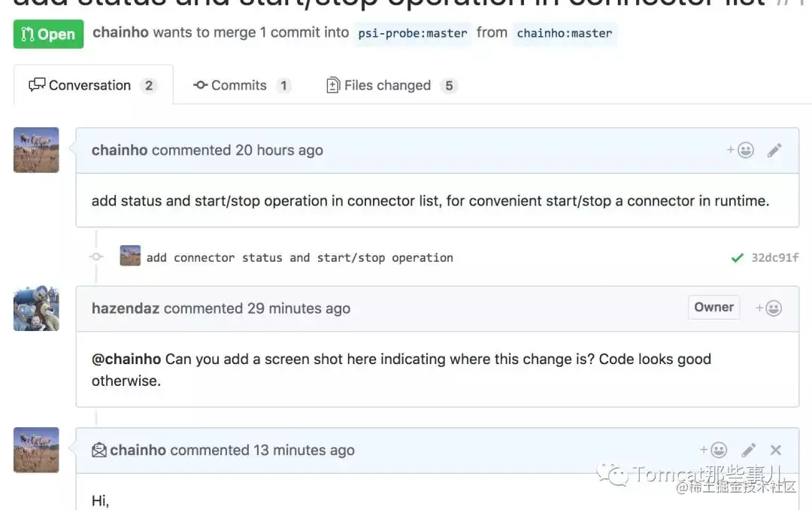Open the commit message link

299,258
